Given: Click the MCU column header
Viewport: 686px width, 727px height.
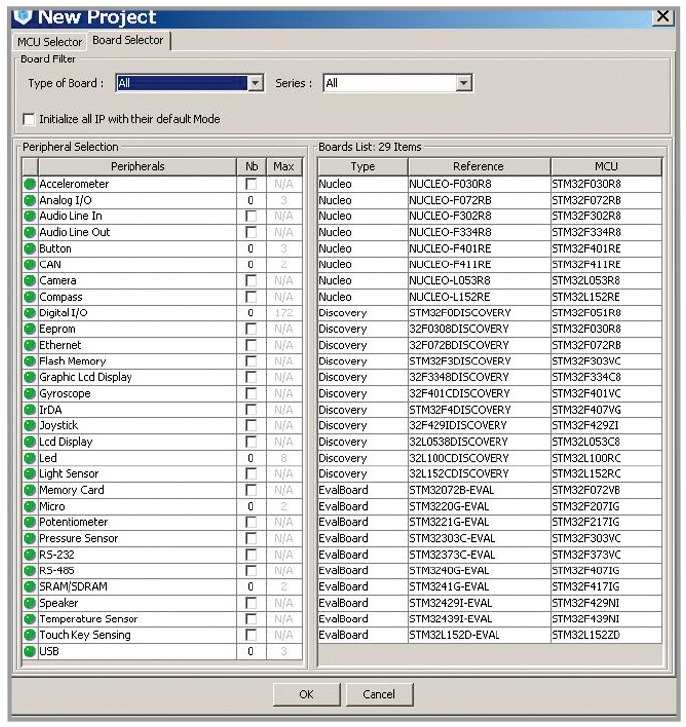Looking at the screenshot, I should coord(606,166).
